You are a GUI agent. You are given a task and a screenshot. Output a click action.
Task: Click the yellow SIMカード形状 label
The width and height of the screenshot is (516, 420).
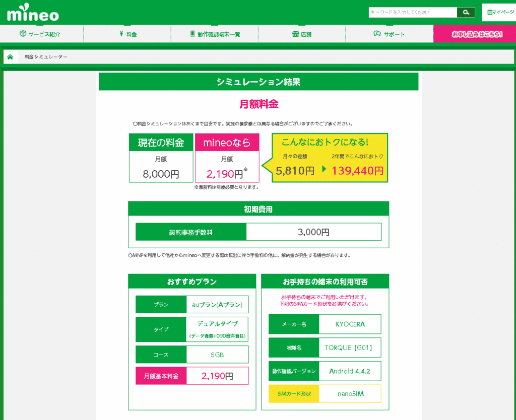coord(294,394)
